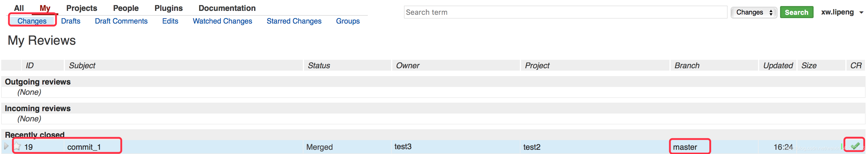868x154 pixels.
Task: Open the Draft Comments link
Action: pos(121,21)
